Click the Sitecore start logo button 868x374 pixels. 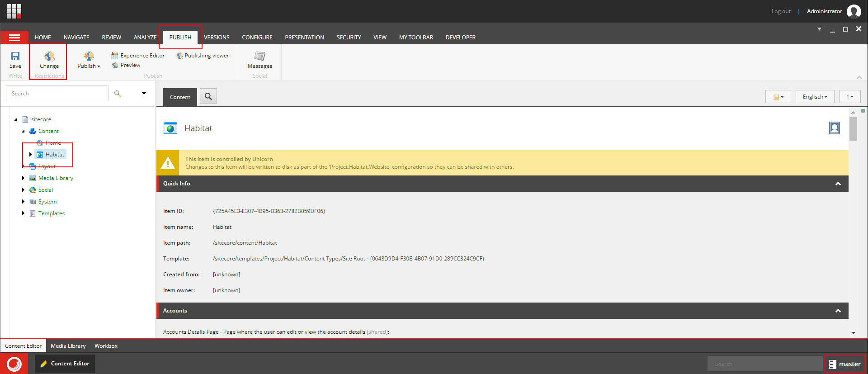(x=14, y=364)
